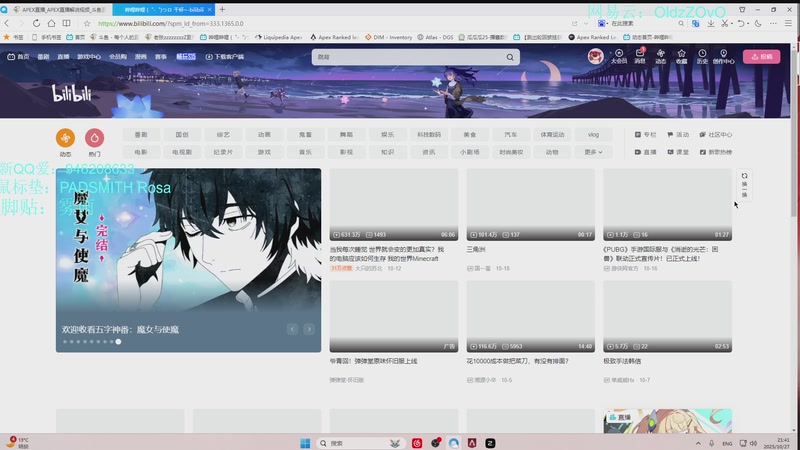Open 消息 messages icon with badge

pyautogui.click(x=640, y=56)
